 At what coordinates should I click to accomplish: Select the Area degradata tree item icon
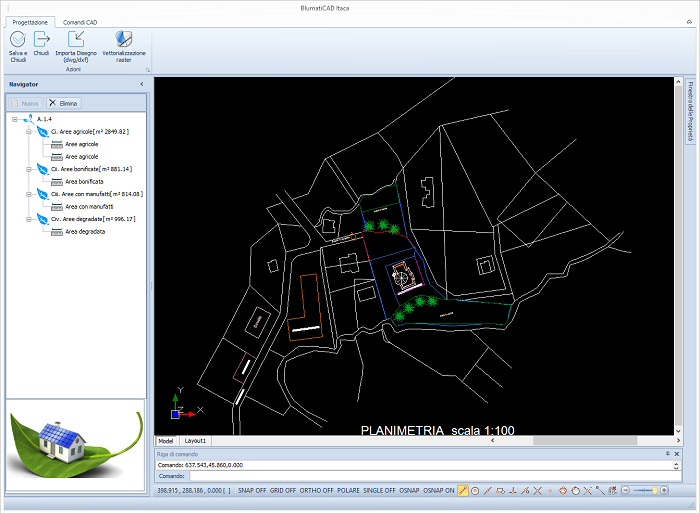57,231
